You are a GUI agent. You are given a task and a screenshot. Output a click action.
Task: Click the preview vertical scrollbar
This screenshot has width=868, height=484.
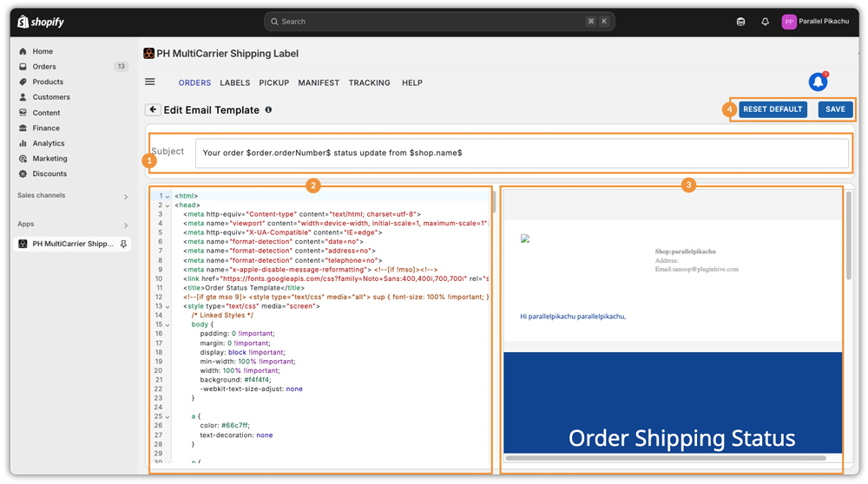point(849,236)
